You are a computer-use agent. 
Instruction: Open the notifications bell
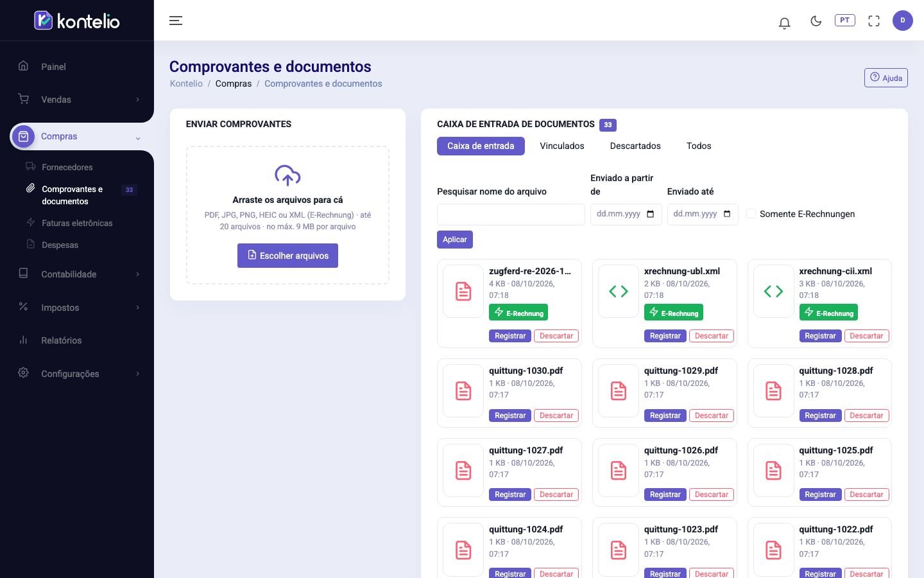pyautogui.click(x=784, y=23)
